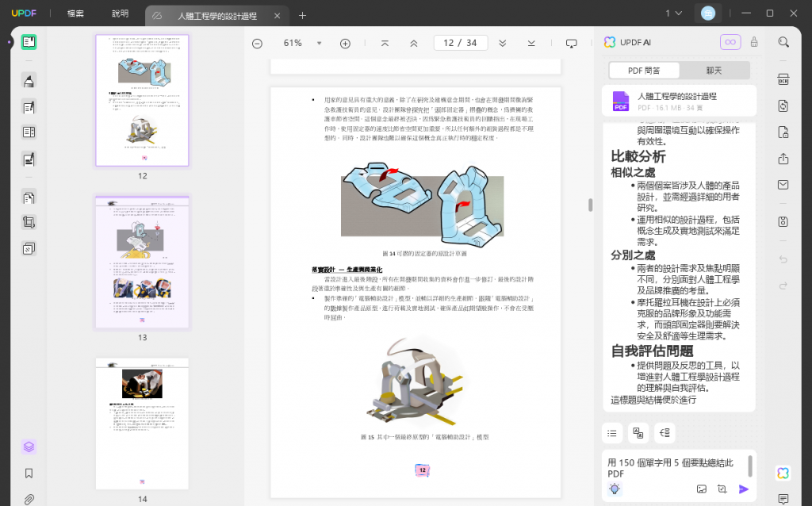The width and height of the screenshot is (812, 506).
Task: Jump to the last page
Action: [531, 44]
